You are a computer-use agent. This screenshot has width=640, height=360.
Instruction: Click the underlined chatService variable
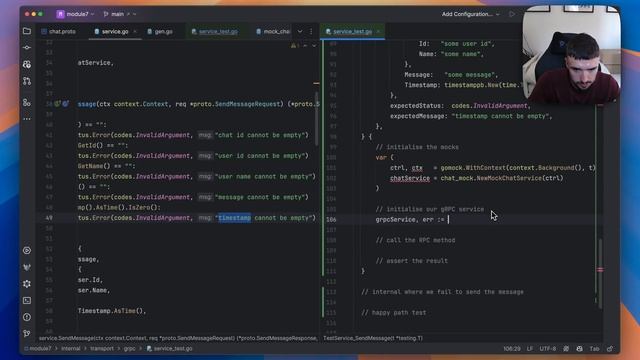(x=410, y=178)
